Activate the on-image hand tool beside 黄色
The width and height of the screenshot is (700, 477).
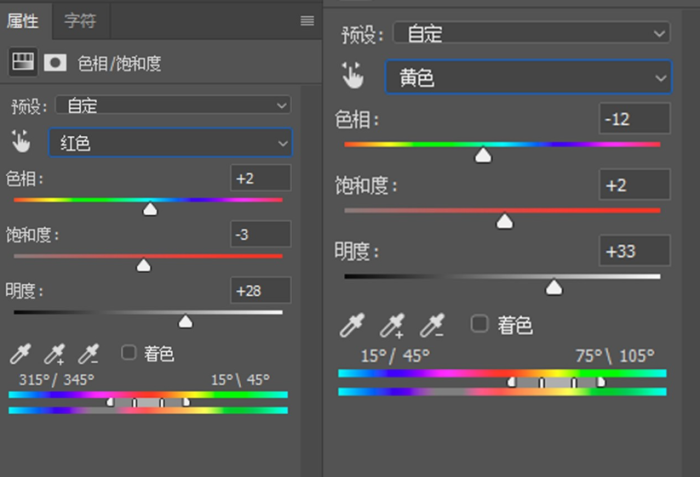pyautogui.click(x=353, y=75)
